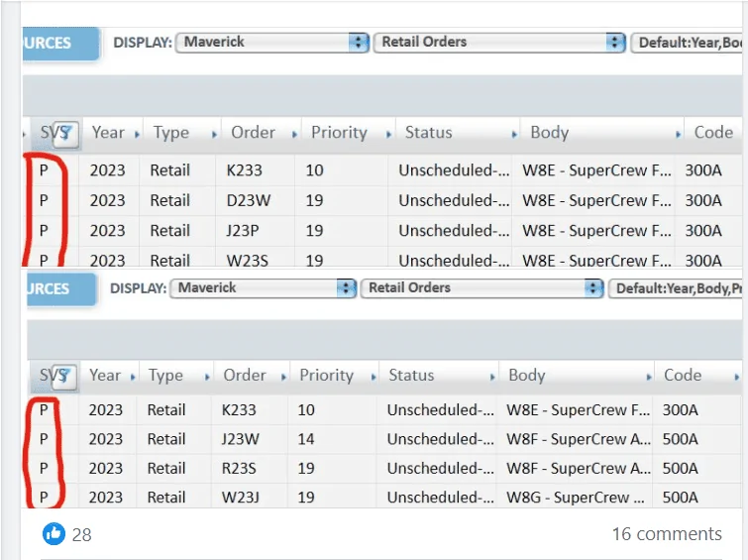
Task: Click the SVS filter icon in the lower table
Action: (64, 376)
